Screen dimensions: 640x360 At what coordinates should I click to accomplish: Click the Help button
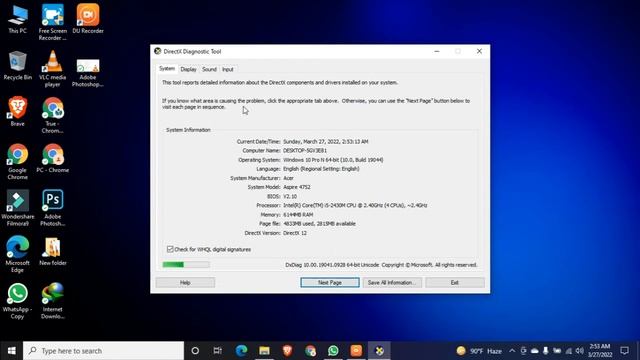(x=185, y=282)
